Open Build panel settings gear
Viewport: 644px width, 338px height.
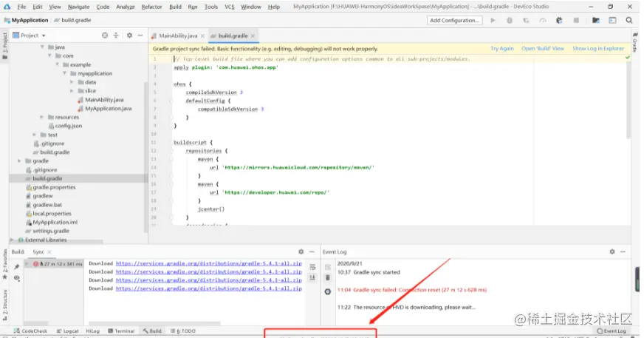(301, 251)
